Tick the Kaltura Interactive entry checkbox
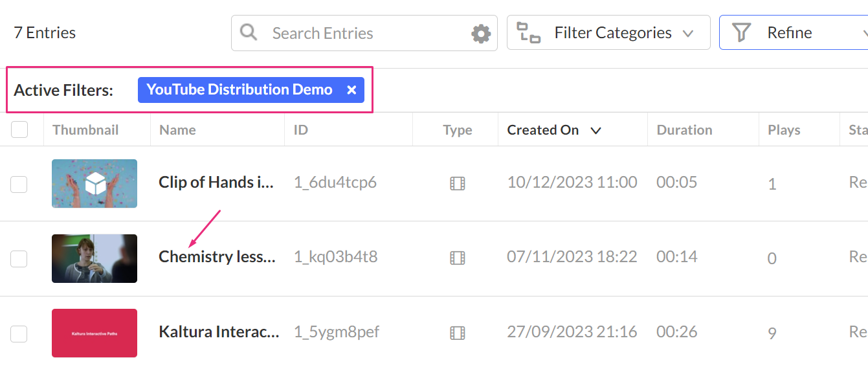Screen dimensions: 868x369 pyautogui.click(x=19, y=333)
